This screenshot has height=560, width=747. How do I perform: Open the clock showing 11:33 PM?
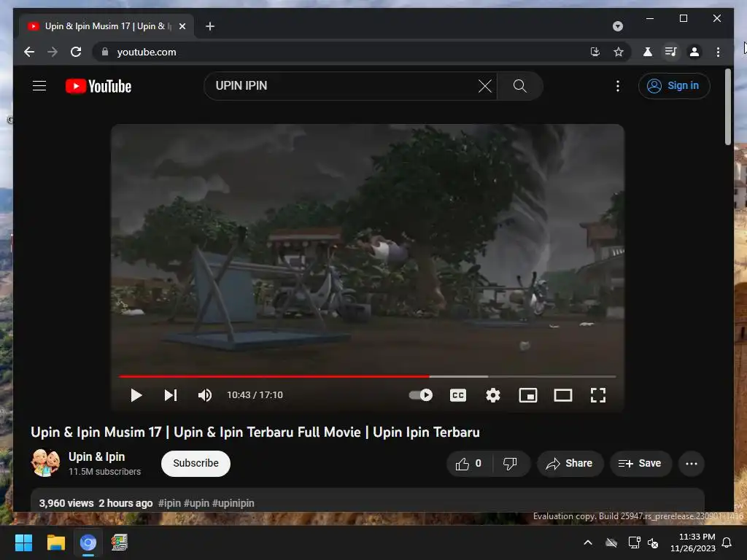coord(693,542)
